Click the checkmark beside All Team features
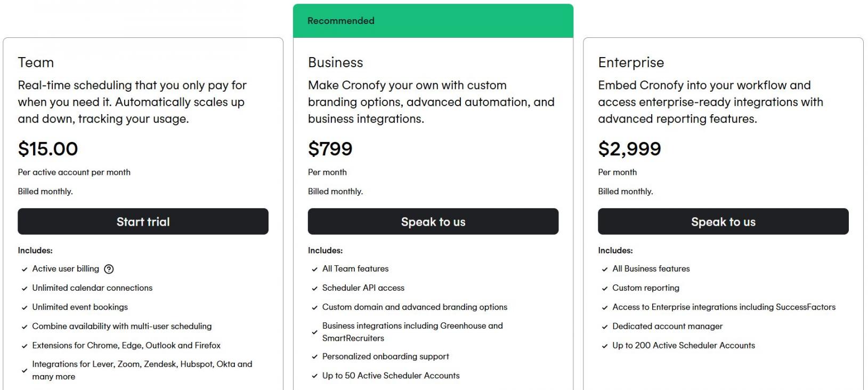 [x=314, y=269]
